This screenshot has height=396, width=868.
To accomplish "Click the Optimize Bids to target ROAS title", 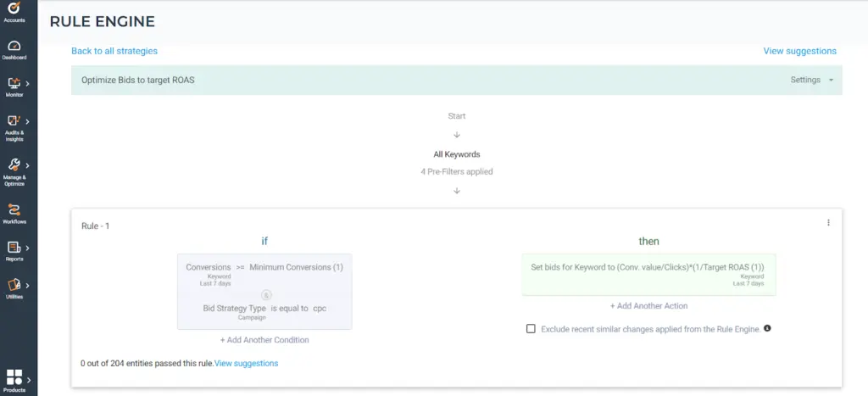I will (138, 80).
